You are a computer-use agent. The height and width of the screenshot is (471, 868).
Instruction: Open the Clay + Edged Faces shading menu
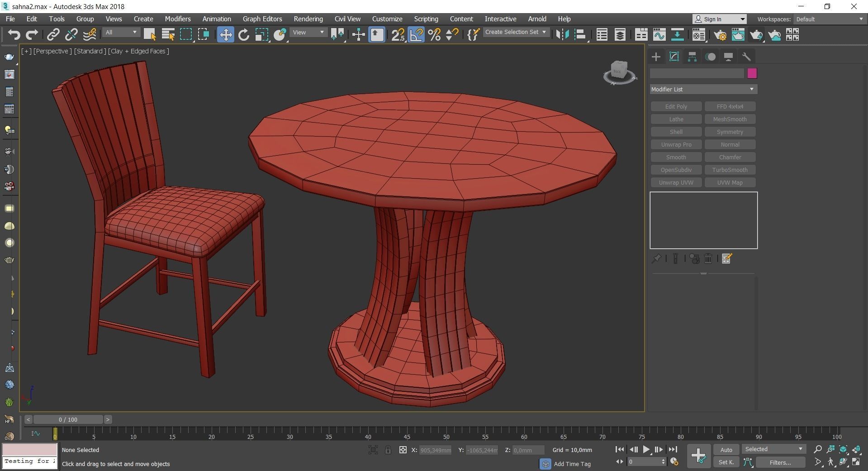point(138,51)
